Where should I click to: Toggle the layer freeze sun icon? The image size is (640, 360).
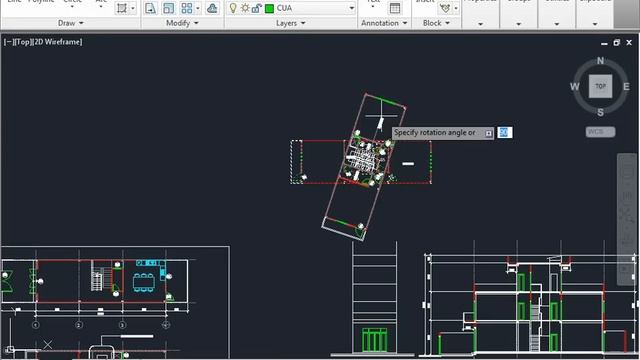pos(245,8)
